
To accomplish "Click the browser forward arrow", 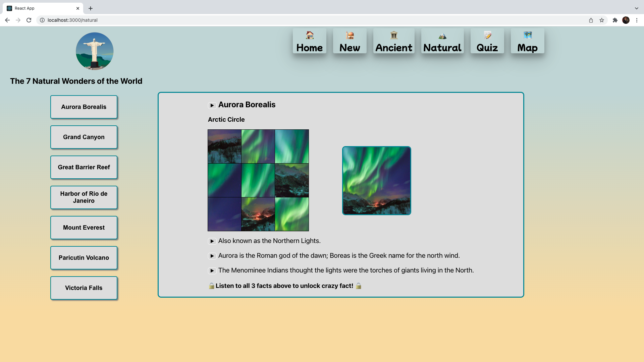I will [18, 20].
